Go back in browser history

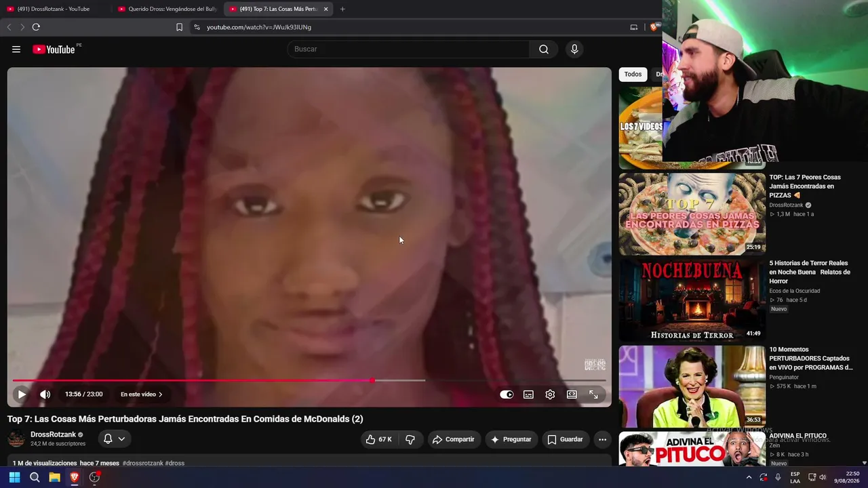[x=9, y=27]
